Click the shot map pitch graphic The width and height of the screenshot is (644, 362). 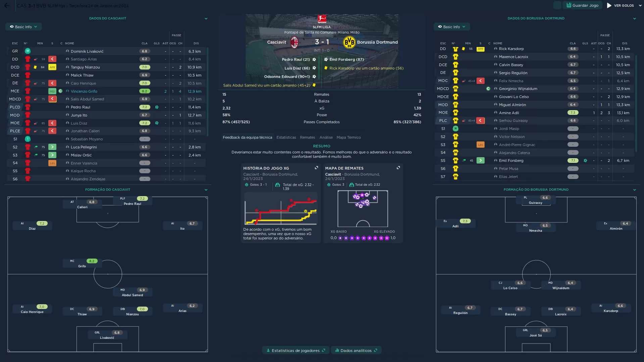pos(363,209)
